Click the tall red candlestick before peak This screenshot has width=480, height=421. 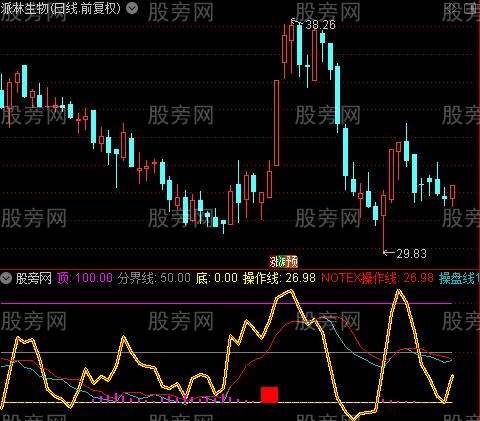277,123
